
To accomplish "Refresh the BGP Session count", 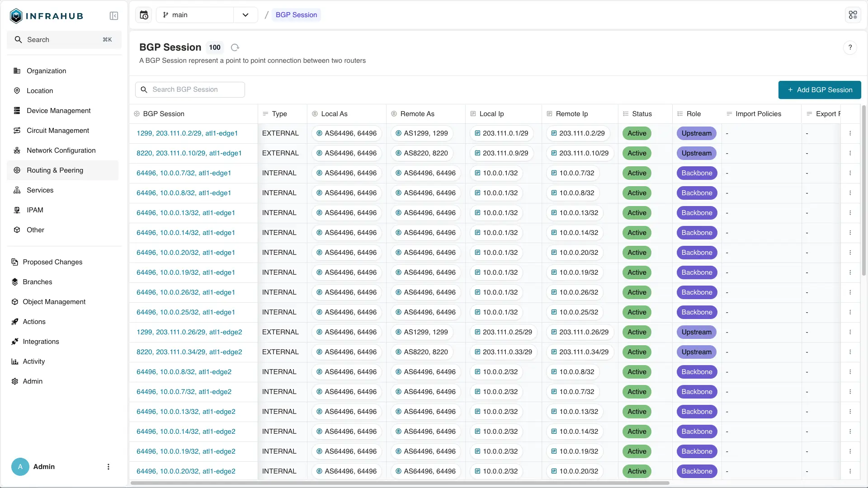I will click(235, 47).
